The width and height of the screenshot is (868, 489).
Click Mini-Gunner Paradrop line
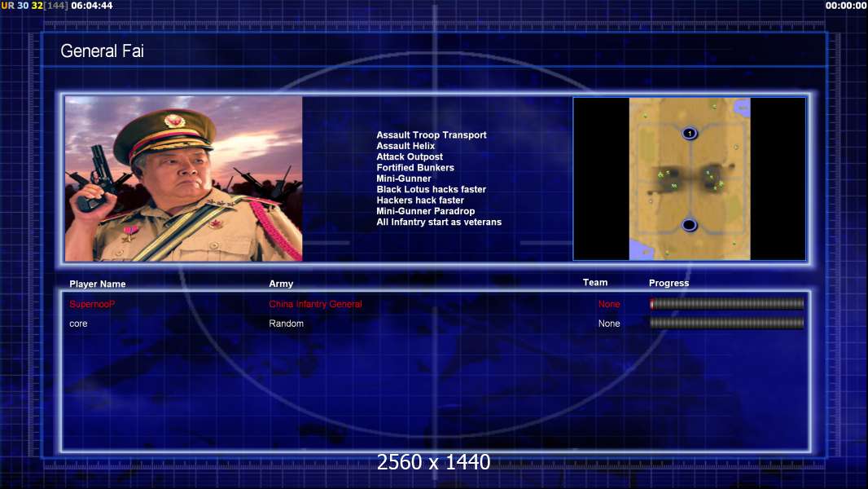tap(426, 211)
